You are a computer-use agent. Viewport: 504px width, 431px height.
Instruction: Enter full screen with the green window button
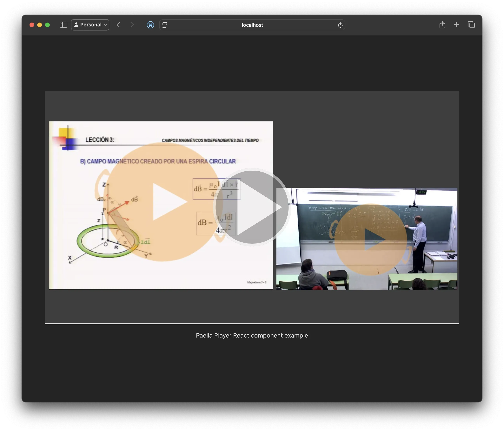(x=48, y=25)
